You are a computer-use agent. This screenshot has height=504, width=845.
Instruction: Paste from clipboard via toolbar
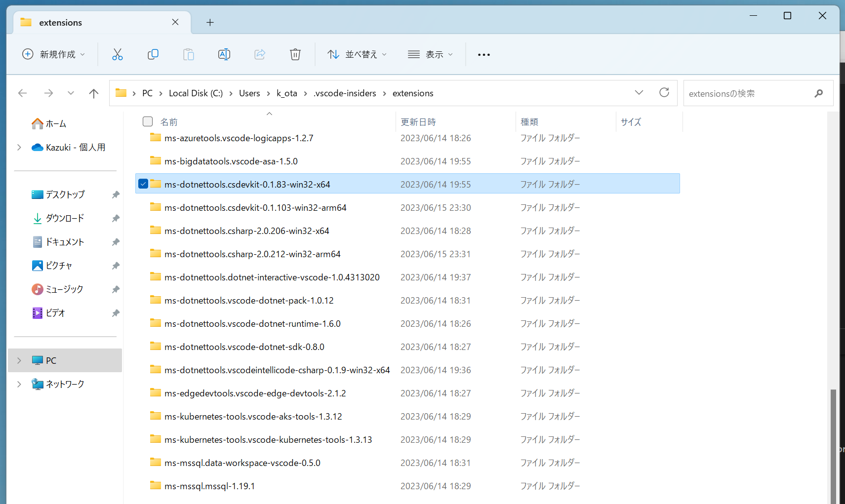pyautogui.click(x=188, y=54)
